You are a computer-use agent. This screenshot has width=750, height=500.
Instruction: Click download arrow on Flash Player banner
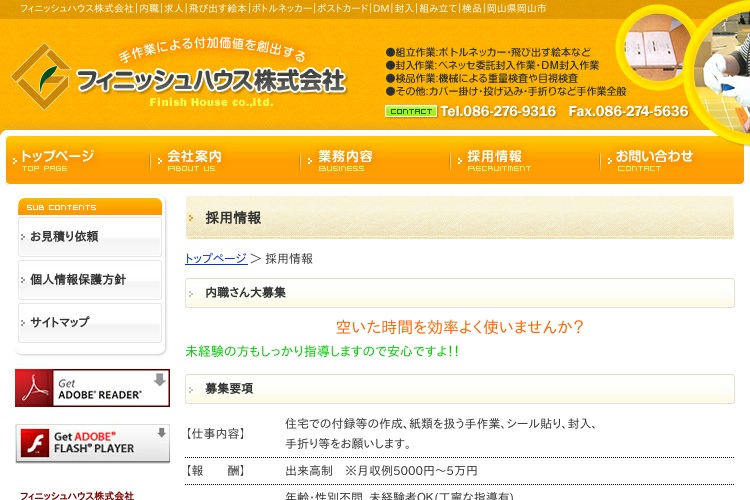coord(161,433)
